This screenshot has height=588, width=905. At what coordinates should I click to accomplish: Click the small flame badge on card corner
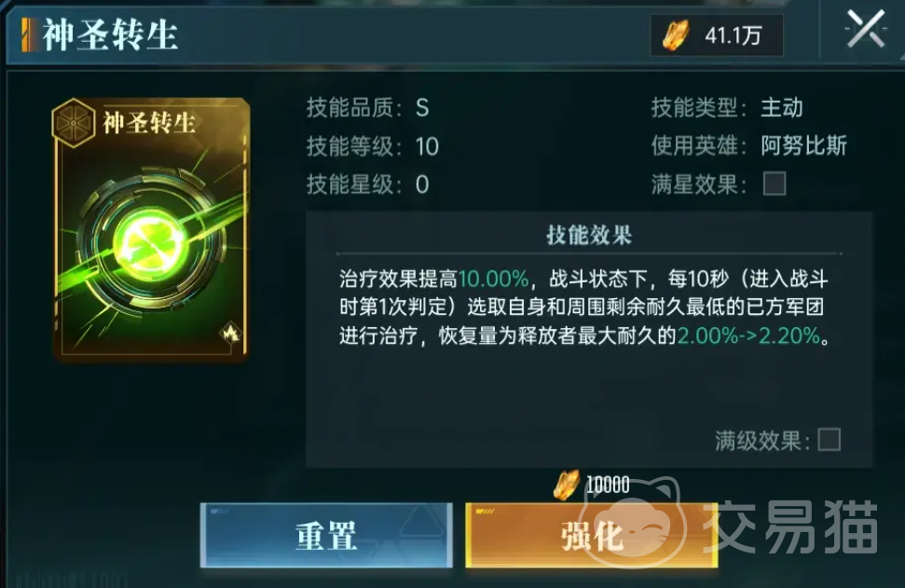(231, 333)
